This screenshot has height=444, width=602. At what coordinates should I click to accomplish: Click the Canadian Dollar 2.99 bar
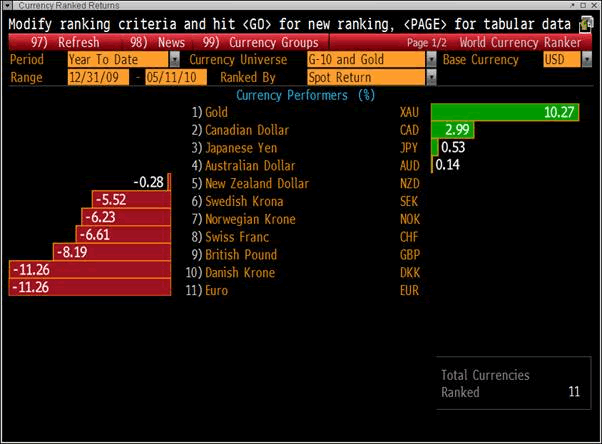452,130
